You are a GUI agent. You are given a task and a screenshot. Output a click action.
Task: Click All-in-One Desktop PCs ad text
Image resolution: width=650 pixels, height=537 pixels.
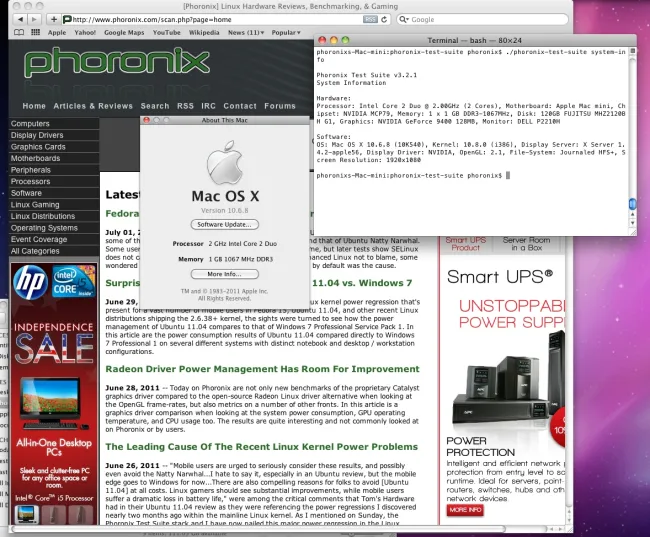(54, 447)
